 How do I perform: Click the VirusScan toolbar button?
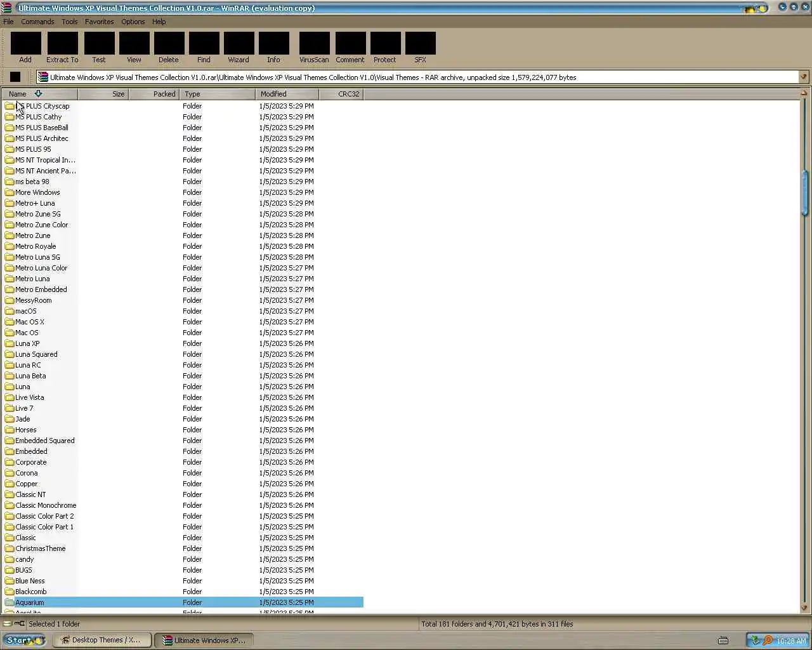tap(314, 48)
